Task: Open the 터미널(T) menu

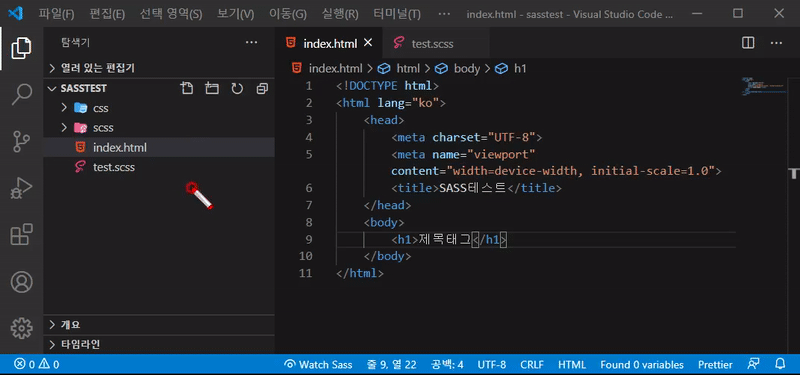Action: (397, 14)
